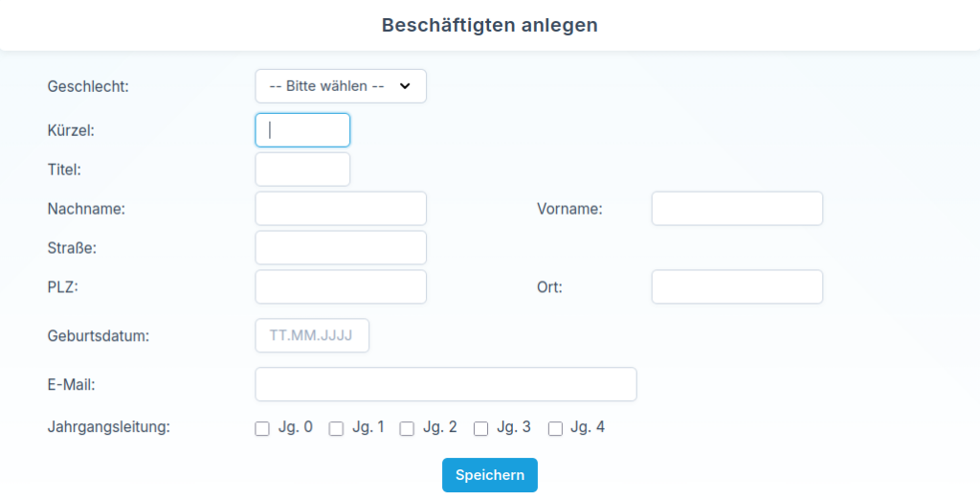Click the E-Mail input field
This screenshot has height=500, width=980.
[446, 384]
